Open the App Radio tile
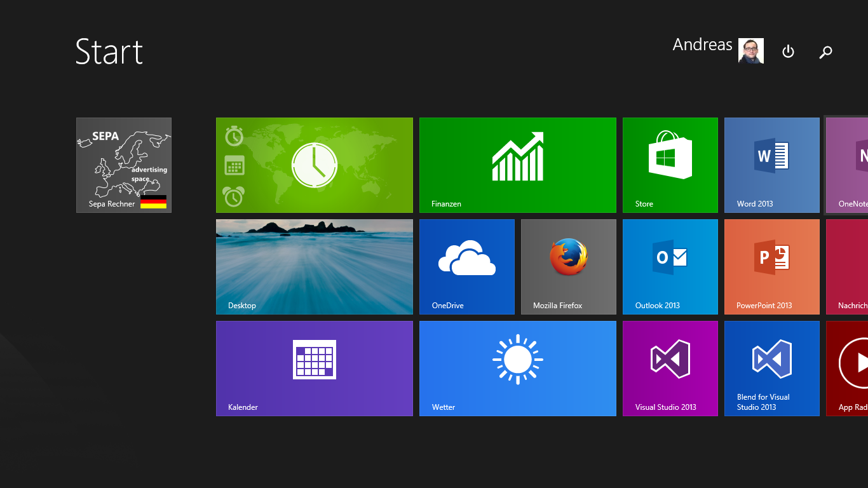The image size is (868, 488). [847, 369]
